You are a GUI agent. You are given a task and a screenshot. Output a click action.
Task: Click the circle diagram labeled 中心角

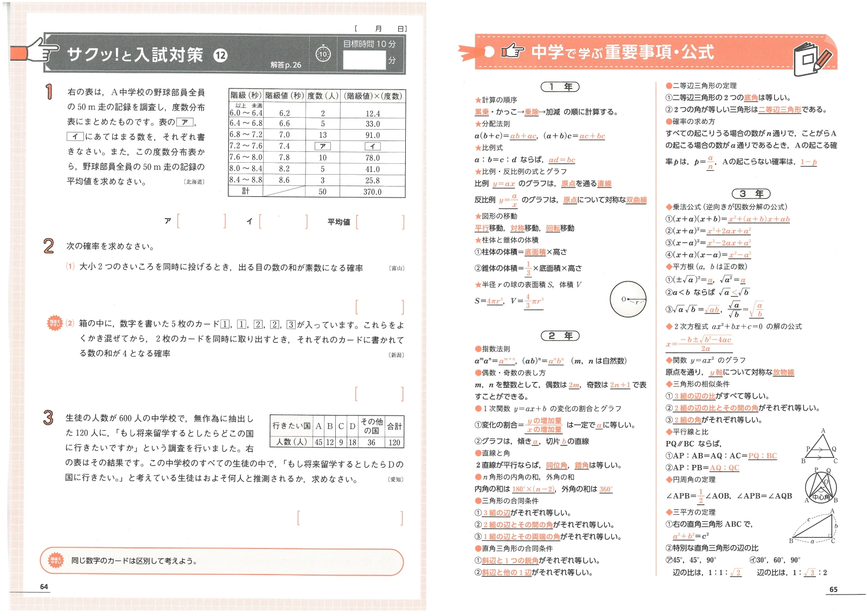(x=821, y=485)
